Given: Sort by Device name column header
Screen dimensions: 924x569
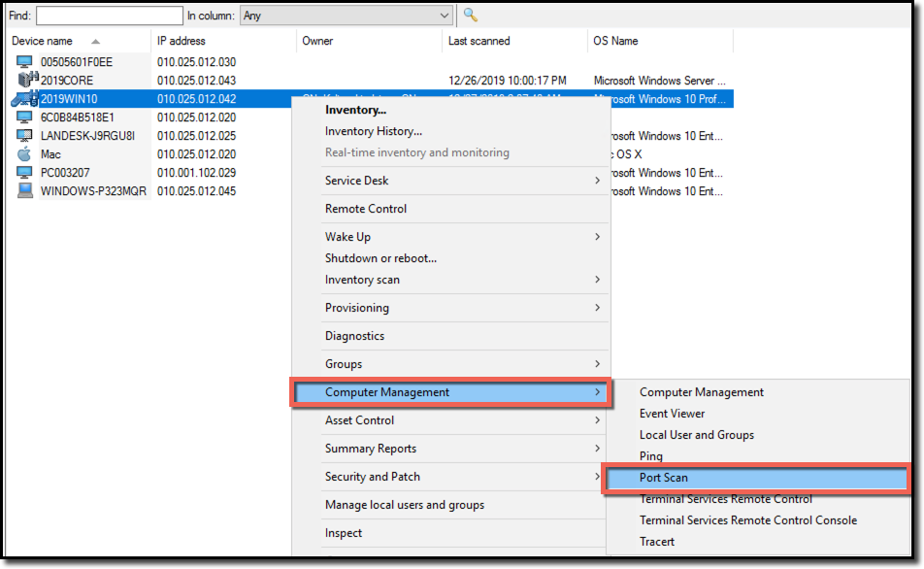Looking at the screenshot, I should [43, 41].
